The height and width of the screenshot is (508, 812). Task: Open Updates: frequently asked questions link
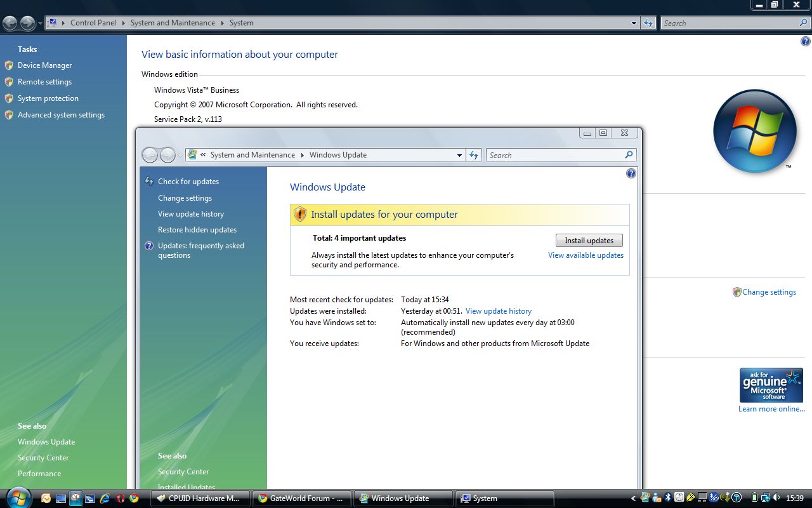pyautogui.click(x=201, y=250)
